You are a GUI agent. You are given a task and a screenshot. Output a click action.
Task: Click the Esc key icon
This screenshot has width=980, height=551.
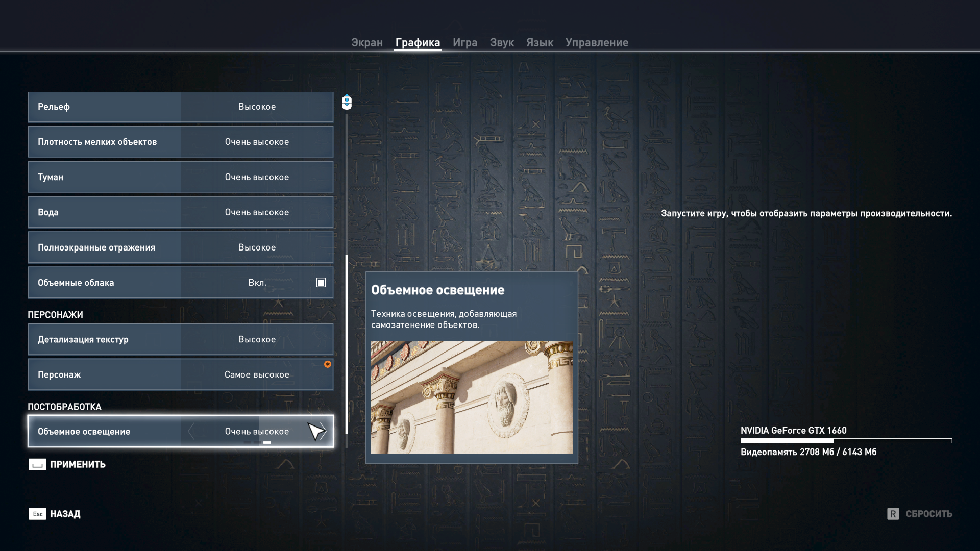[x=37, y=514]
